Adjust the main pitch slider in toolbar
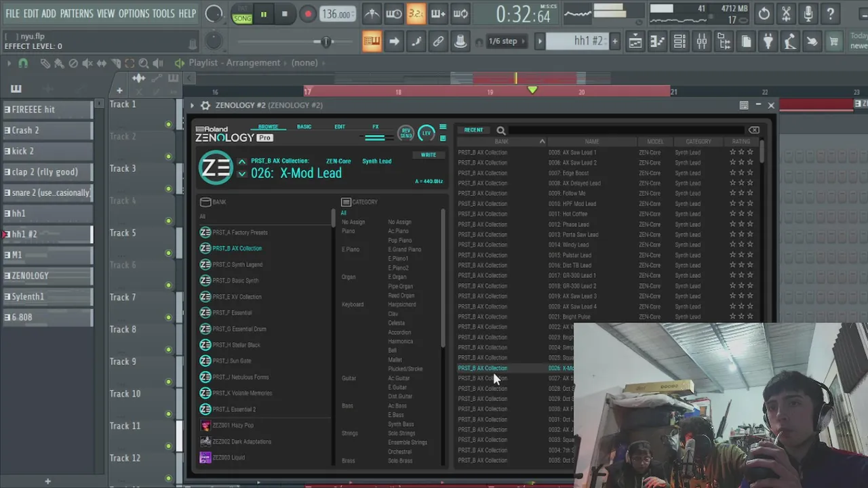The image size is (868, 488). point(326,41)
